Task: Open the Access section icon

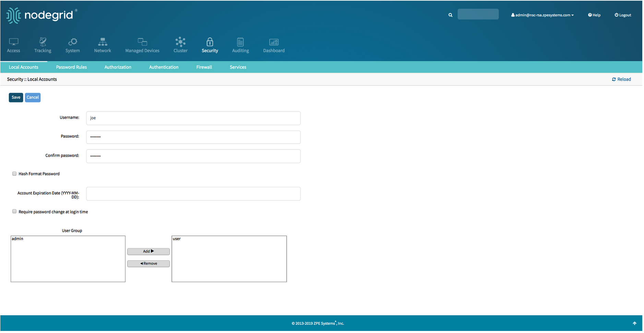Action: coord(13,42)
